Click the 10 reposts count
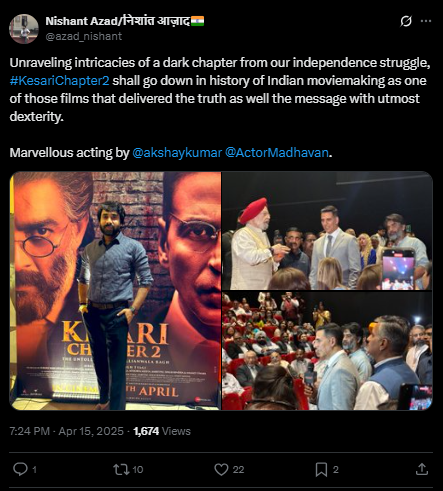 (x=138, y=469)
